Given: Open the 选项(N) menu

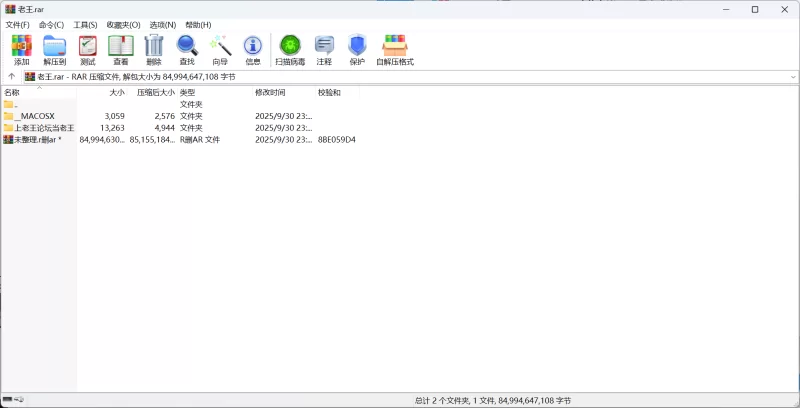Looking at the screenshot, I should tap(162, 24).
